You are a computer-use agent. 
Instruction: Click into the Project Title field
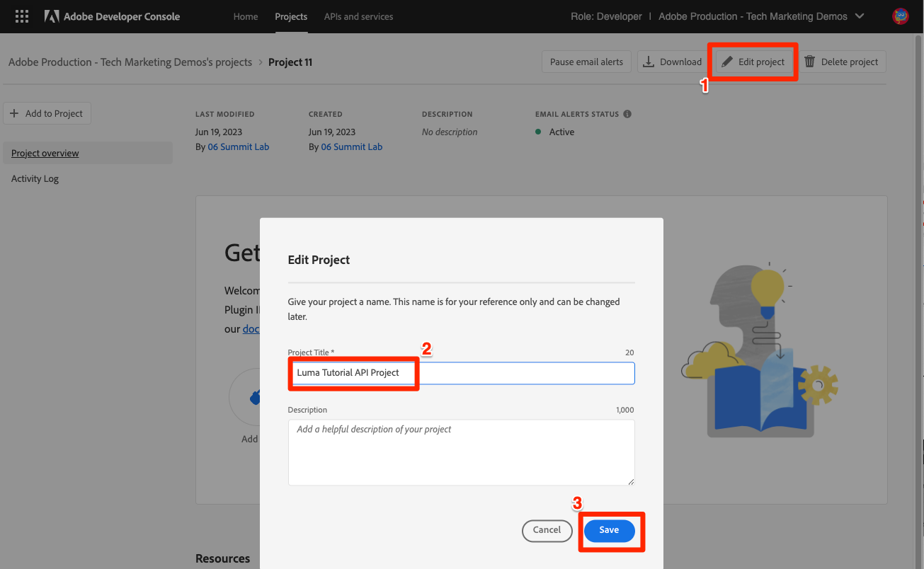click(461, 373)
